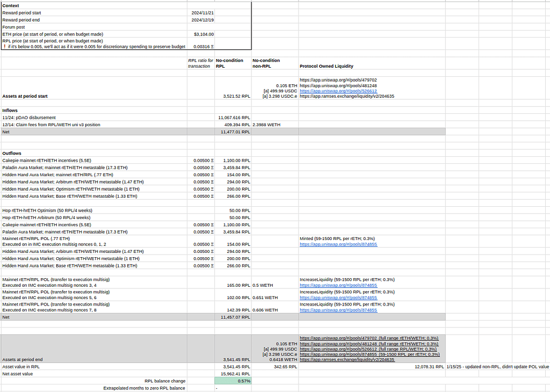Open the full range RPL/WETH pool 526612 link
This screenshot has height=392, width=550.
[x=349, y=349]
